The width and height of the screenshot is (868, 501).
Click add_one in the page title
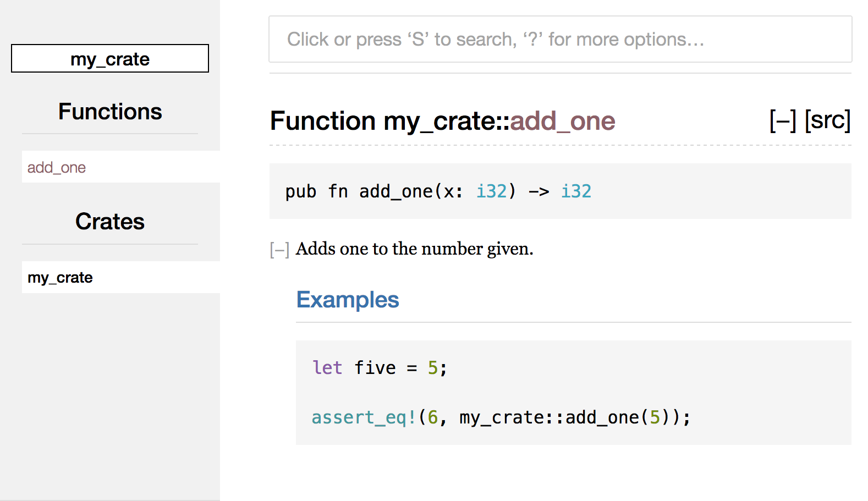(x=562, y=121)
